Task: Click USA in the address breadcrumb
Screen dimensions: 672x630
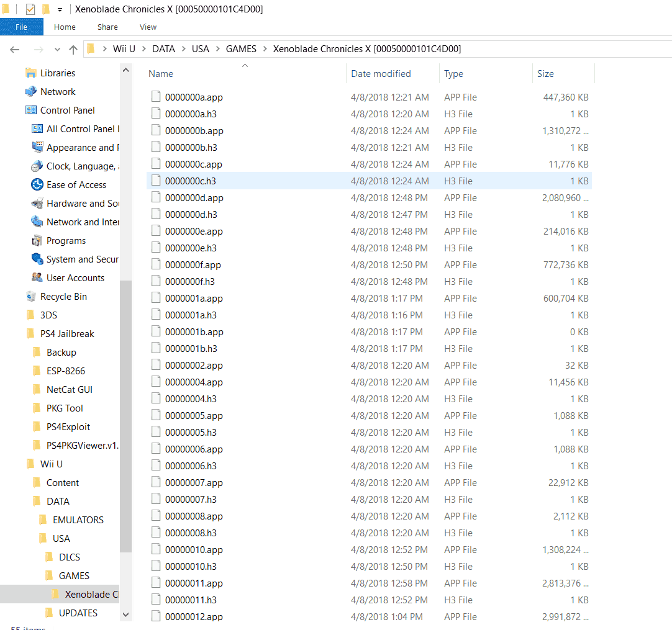Action: (x=201, y=49)
